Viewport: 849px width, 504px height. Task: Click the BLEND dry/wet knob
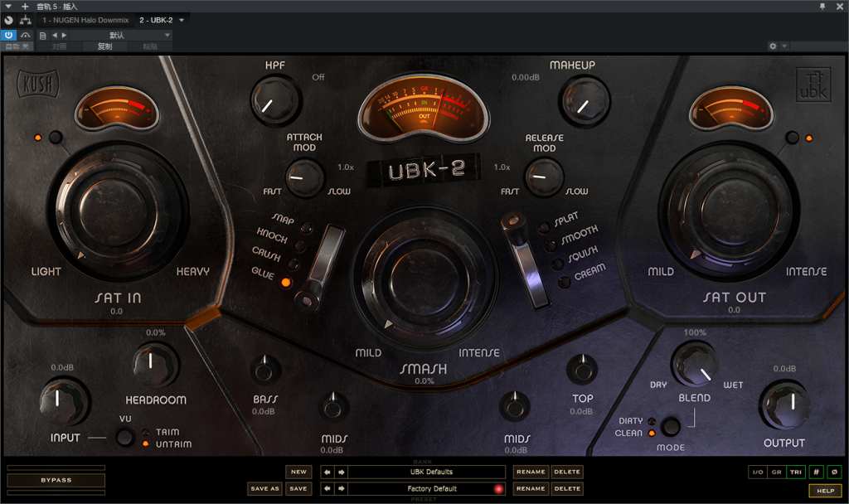pyautogui.click(x=694, y=365)
